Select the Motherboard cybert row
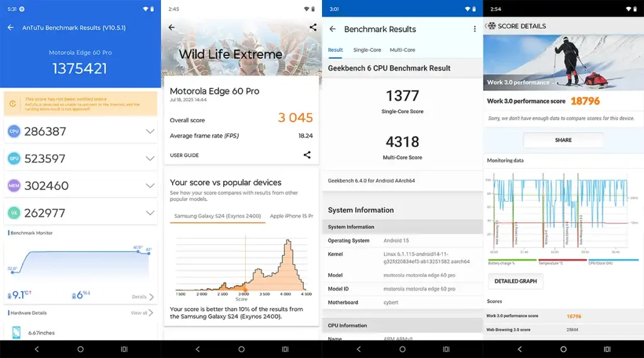Screen dimensions: 644x358 pyautogui.click(x=402, y=302)
